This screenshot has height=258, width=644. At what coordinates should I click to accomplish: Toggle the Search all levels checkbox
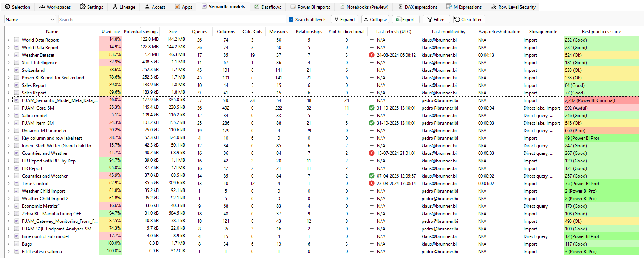coord(291,19)
